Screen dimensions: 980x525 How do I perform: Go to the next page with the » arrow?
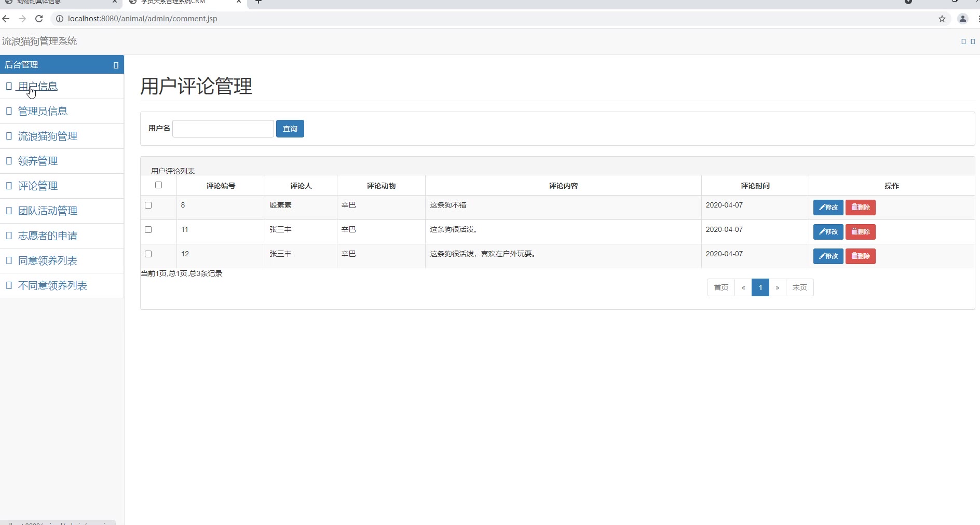[x=777, y=287]
